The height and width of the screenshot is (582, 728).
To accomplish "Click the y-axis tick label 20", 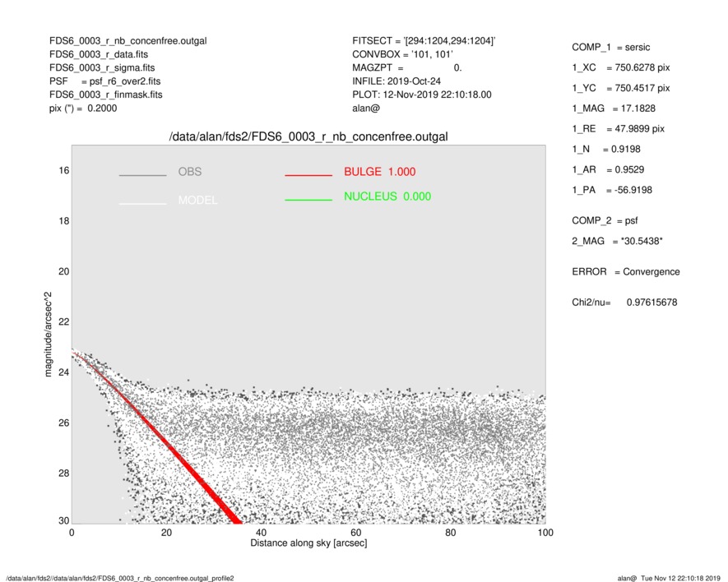I will click(64, 271).
